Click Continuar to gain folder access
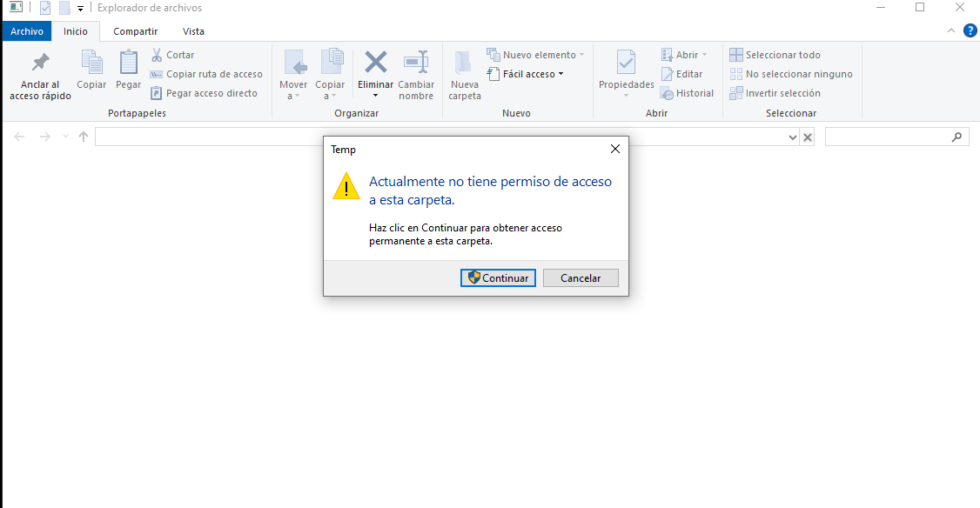Viewport: 980px width, 508px height. [x=498, y=278]
